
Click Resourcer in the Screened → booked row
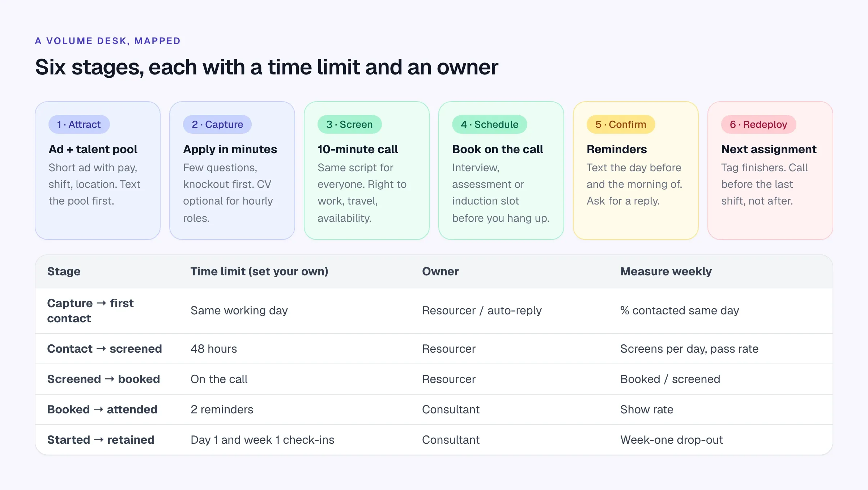pyautogui.click(x=449, y=379)
